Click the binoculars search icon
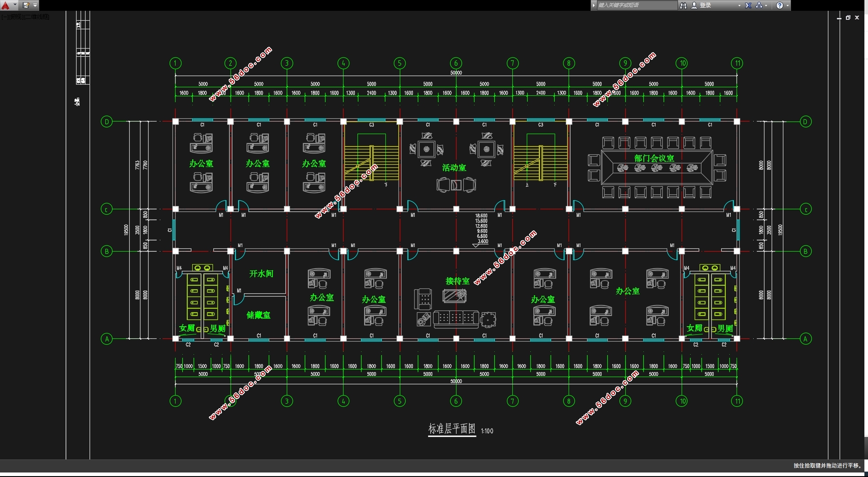Screen dimensions: 868x477 683,5
